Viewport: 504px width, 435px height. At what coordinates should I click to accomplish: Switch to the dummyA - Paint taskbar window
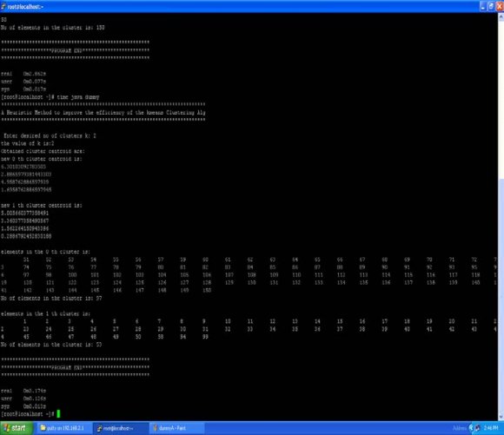(176, 428)
